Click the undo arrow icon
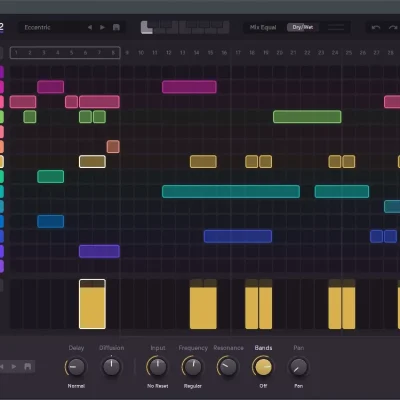400x400 pixels. 376,27
